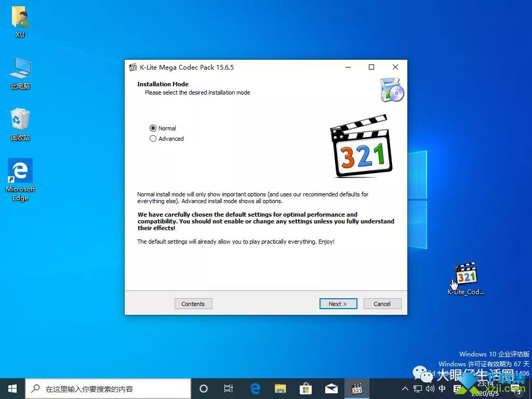The image size is (532, 399).
Task: Switch input language 中 indicator
Action: 442,389
